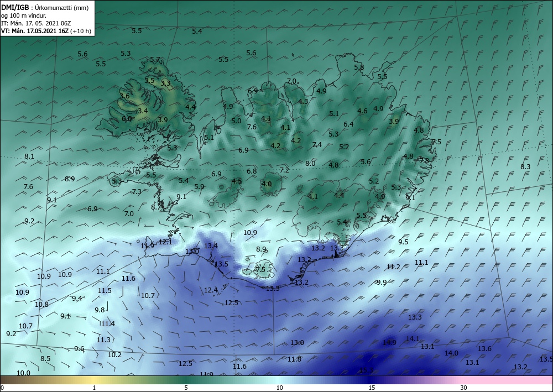Click the 5.7 value over the Westfjords
Viewport: 553px width, 392px height.
[155, 60]
